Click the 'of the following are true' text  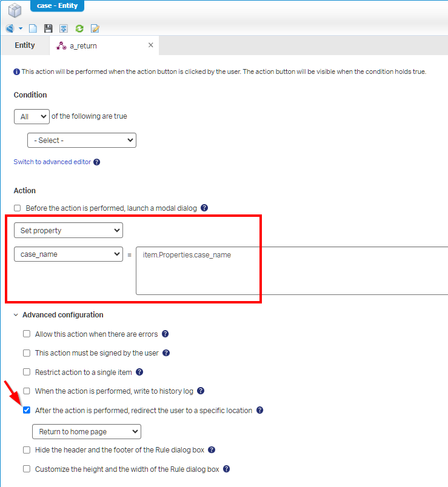[x=89, y=116]
